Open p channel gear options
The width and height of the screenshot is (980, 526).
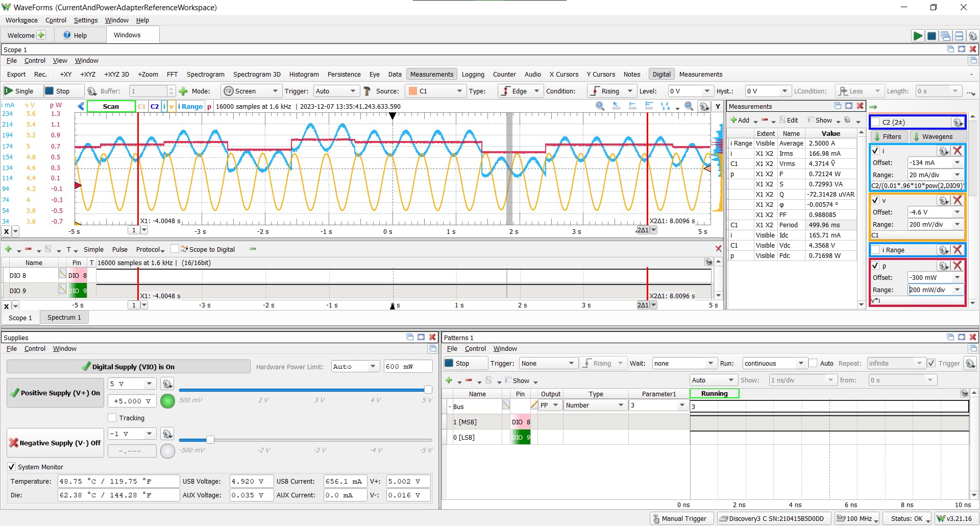pos(944,266)
